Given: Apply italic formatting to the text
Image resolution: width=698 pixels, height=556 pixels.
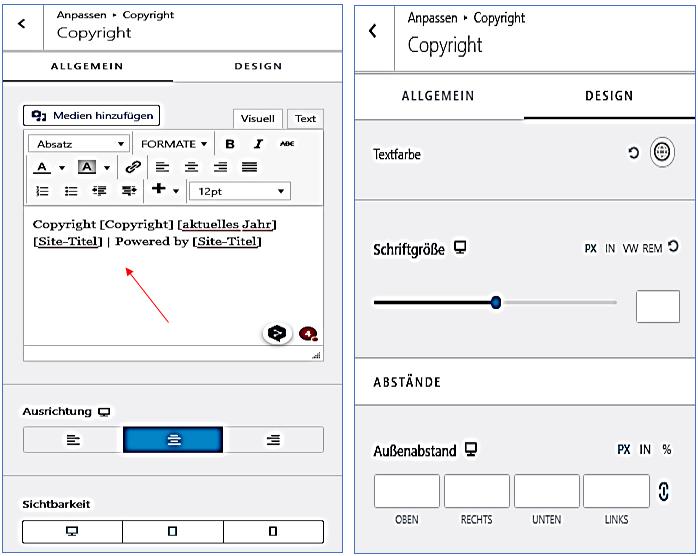Looking at the screenshot, I should pos(258,144).
